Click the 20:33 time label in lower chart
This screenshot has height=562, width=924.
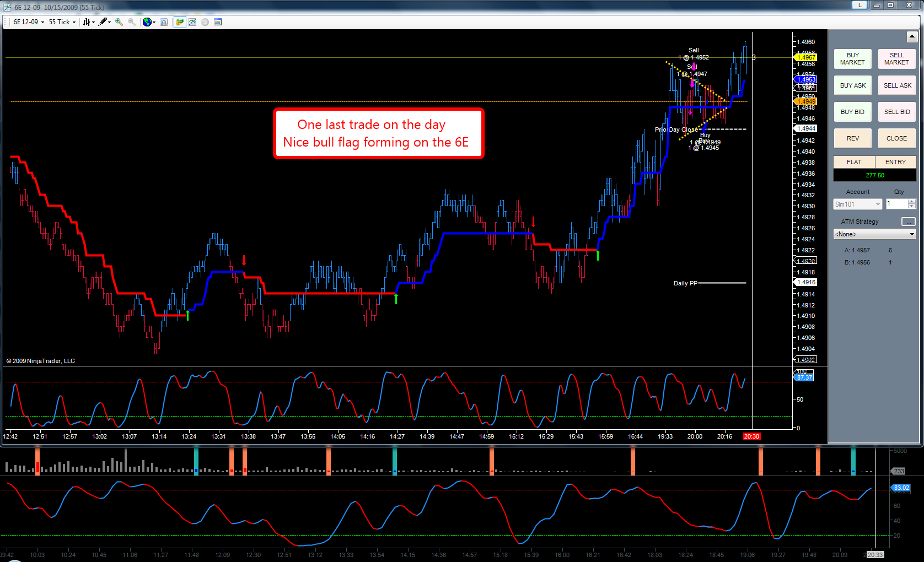pyautogui.click(x=875, y=555)
